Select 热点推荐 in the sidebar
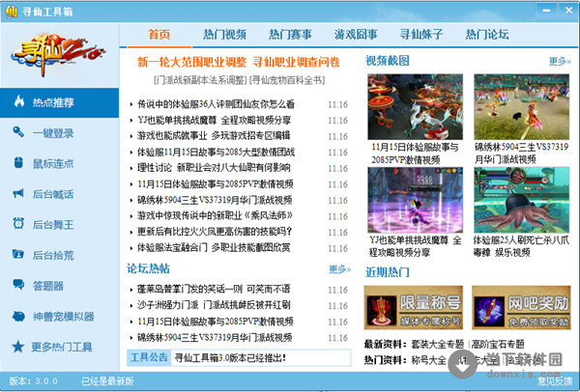 [x=60, y=102]
